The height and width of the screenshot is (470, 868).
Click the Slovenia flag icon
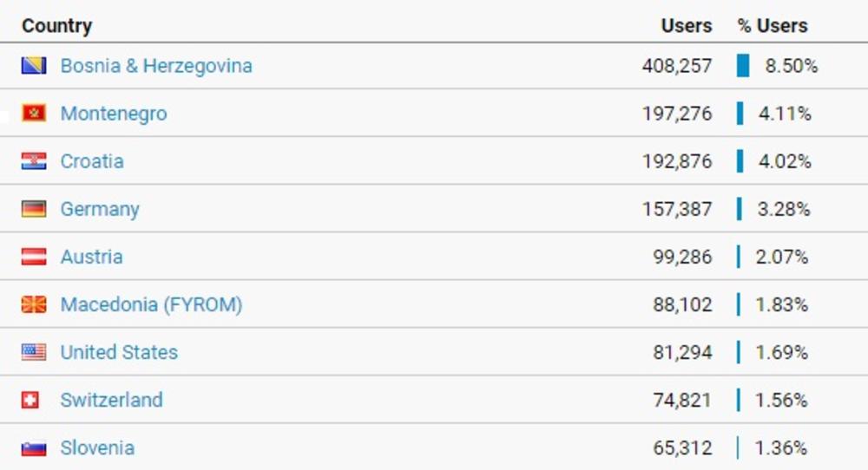[34, 448]
